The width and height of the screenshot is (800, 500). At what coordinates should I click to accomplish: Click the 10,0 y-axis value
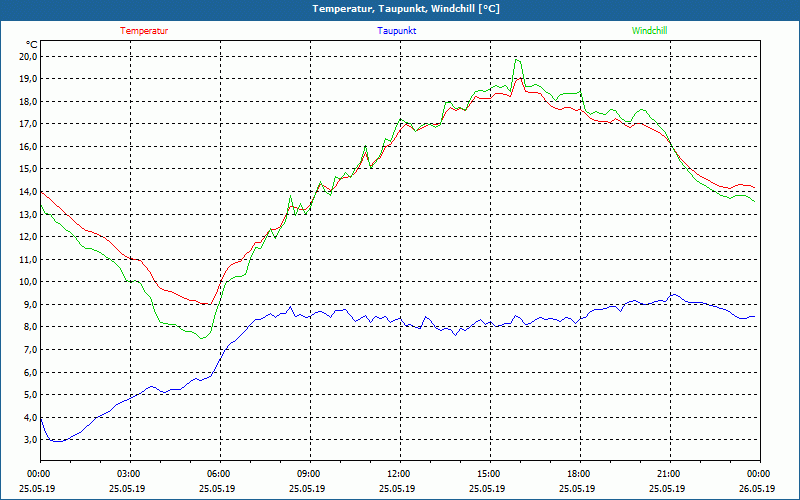(x=29, y=282)
